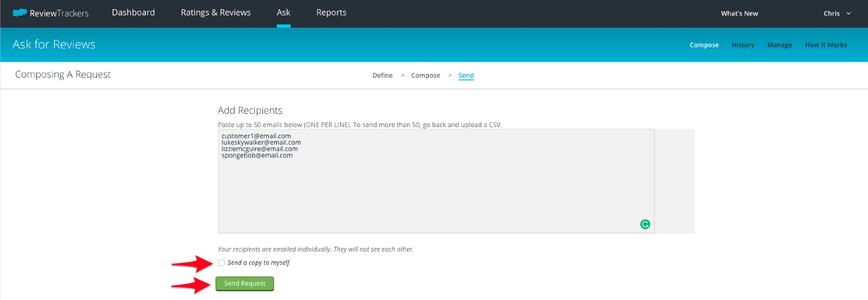The width and height of the screenshot is (868, 300).
Task: Open the Reports section
Action: coord(331,12)
